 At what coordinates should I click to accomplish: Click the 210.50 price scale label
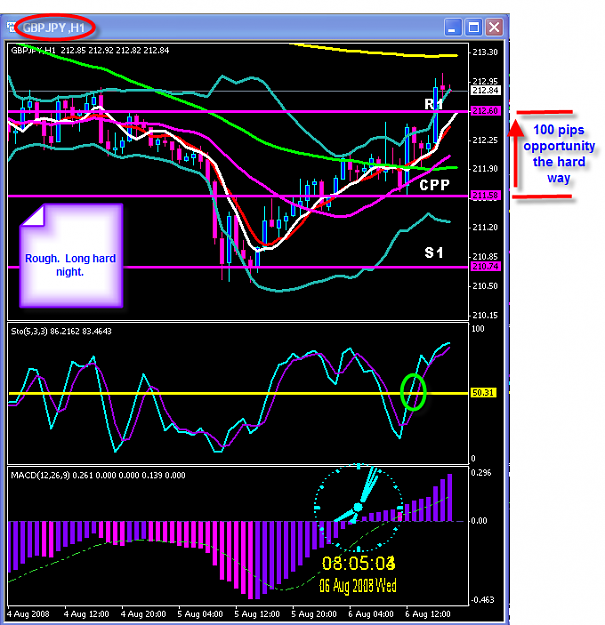pyautogui.click(x=485, y=286)
